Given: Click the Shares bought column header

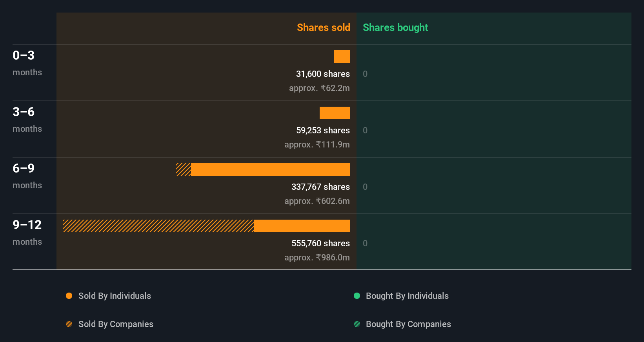Looking at the screenshot, I should (395, 27).
